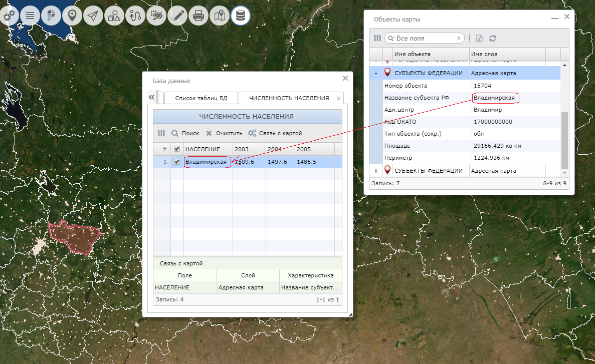Click the location pin marker tool
The width and height of the screenshot is (595, 364).
[x=72, y=16]
